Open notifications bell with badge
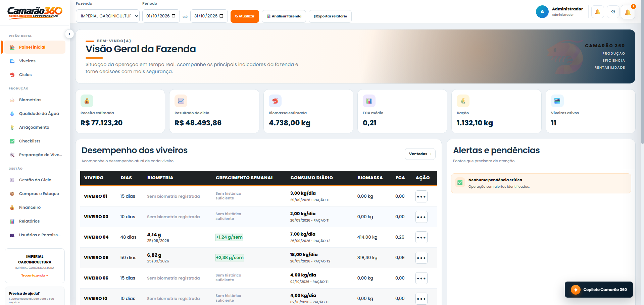Viewport: 644px width, 305px height. click(x=628, y=12)
